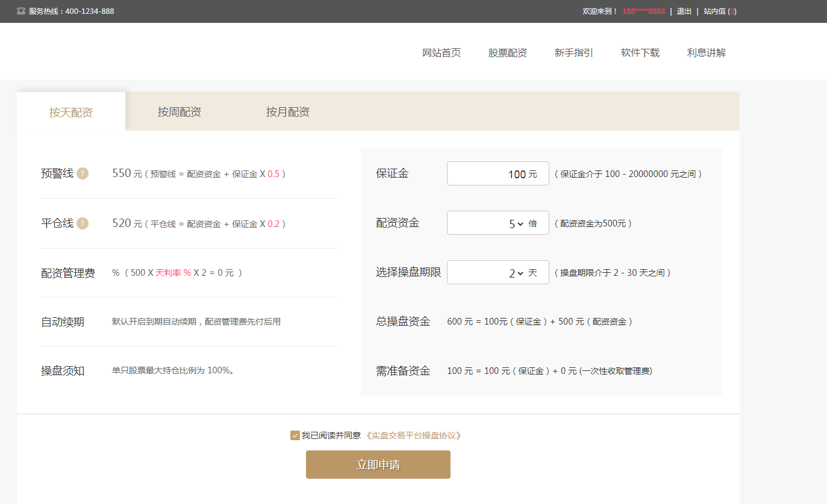
Task: Visit the 软件下载 menu item
Action: (x=640, y=52)
